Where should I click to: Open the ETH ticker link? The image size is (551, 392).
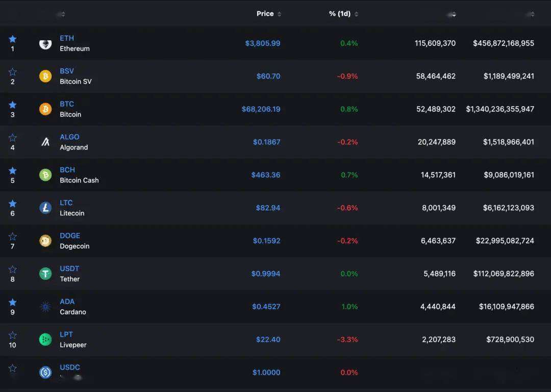pos(67,38)
